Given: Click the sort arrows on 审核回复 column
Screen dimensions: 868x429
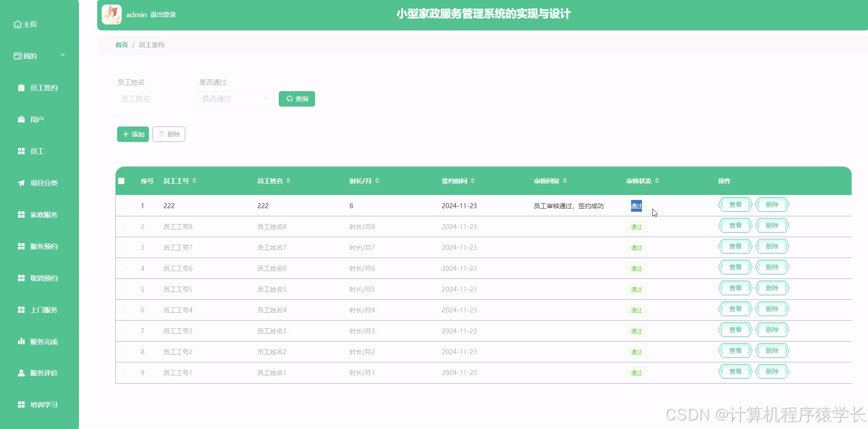Looking at the screenshot, I should [565, 180].
